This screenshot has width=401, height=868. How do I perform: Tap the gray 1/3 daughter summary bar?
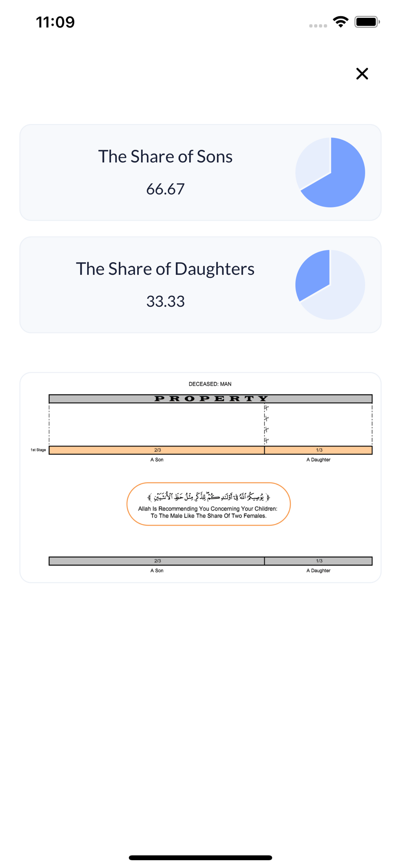coord(319,561)
